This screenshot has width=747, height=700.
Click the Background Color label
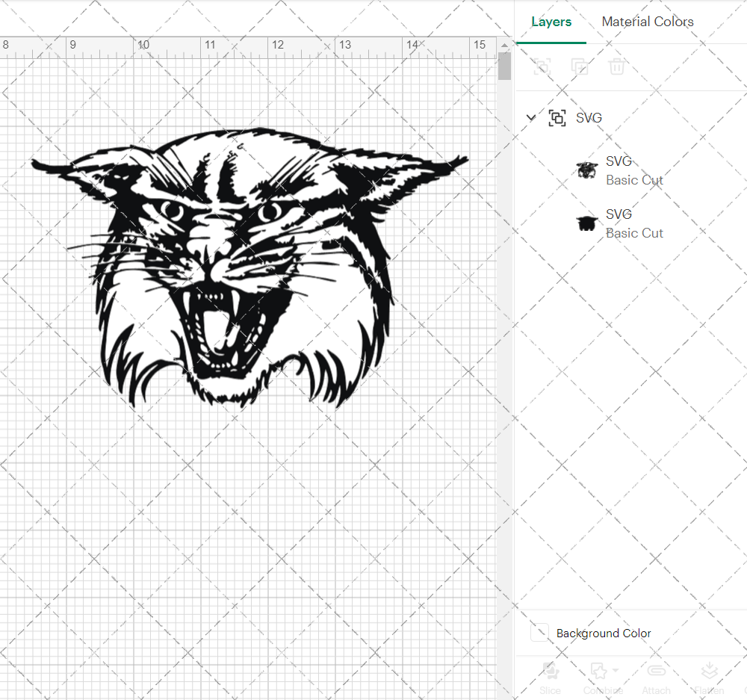click(x=604, y=634)
